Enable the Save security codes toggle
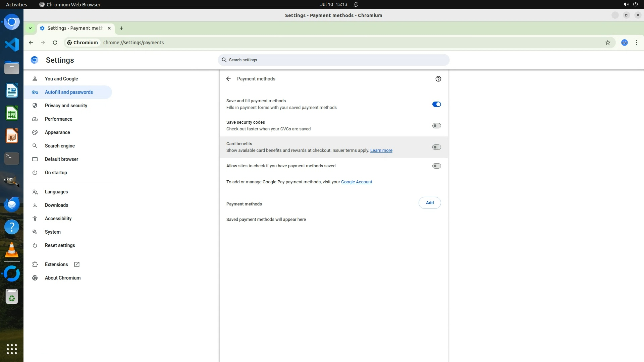644x362 pixels. point(436,126)
